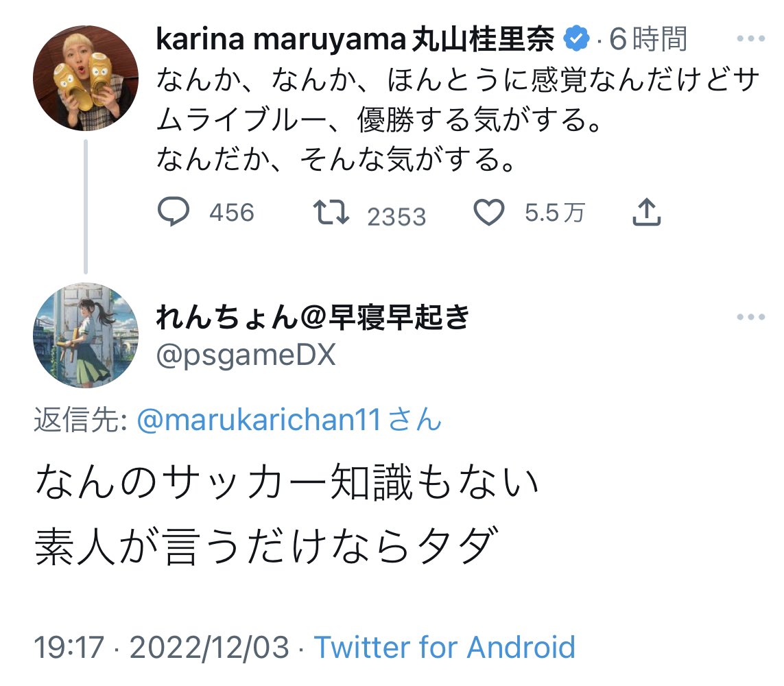This screenshot has height=686, width=784.
Task: View the 2353 retweets count
Action: pos(396,217)
